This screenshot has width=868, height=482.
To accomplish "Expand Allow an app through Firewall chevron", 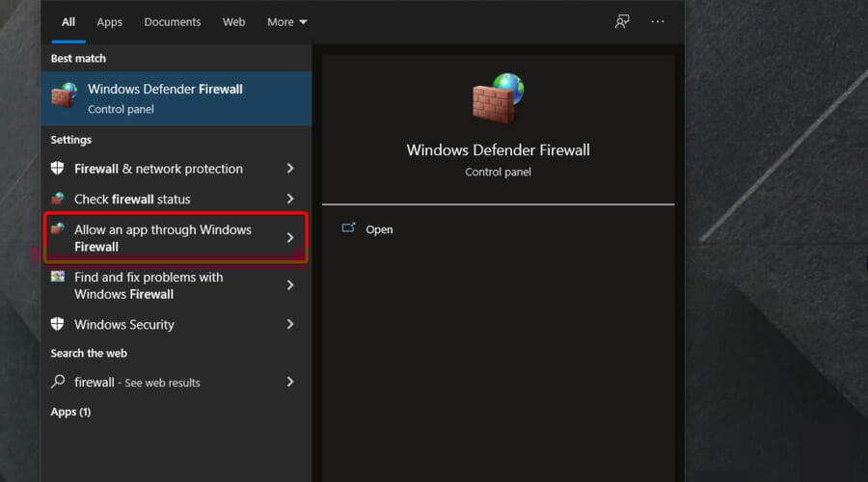I will tap(290, 237).
